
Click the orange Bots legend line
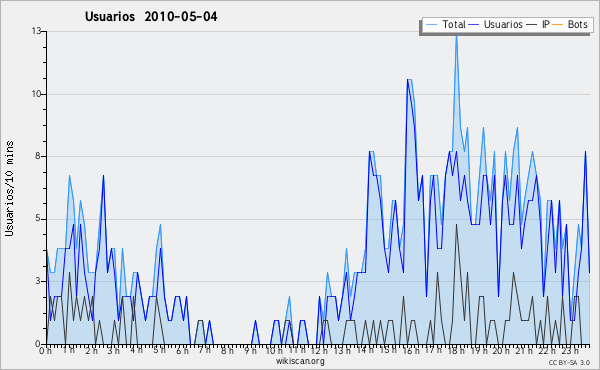(x=558, y=25)
